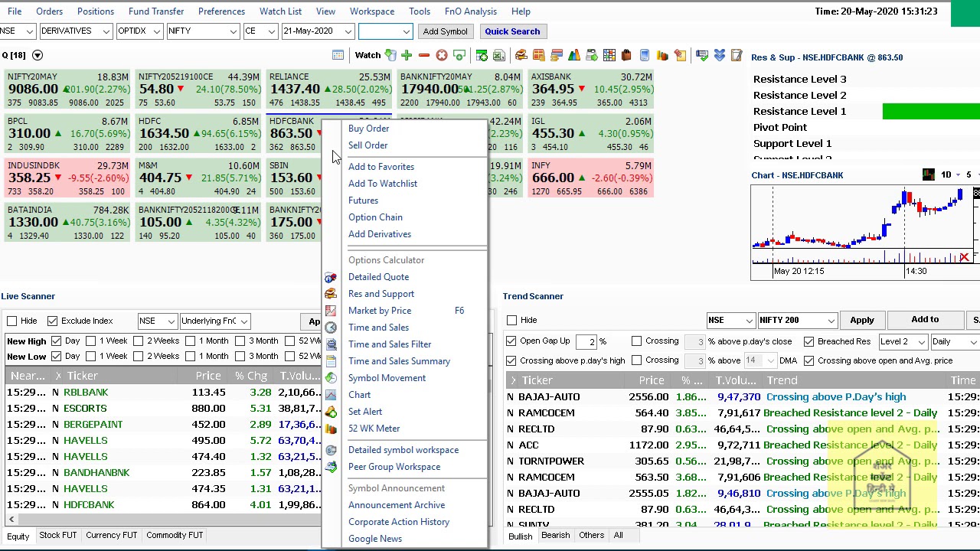The width and height of the screenshot is (980, 551).
Task: Click the stacked coins and cards icon
Action: [557, 55]
